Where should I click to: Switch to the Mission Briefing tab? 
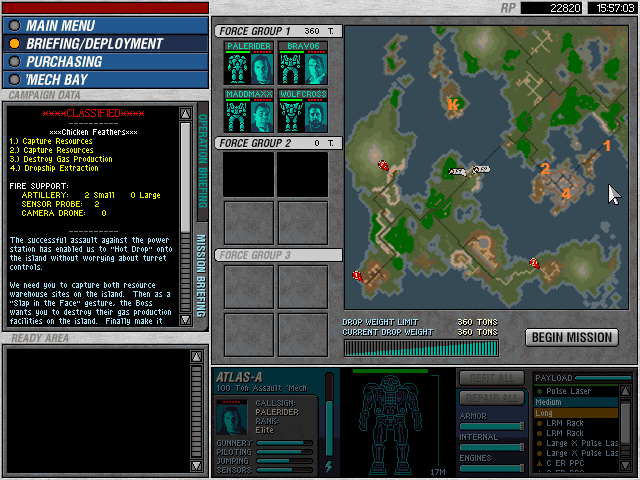202,276
